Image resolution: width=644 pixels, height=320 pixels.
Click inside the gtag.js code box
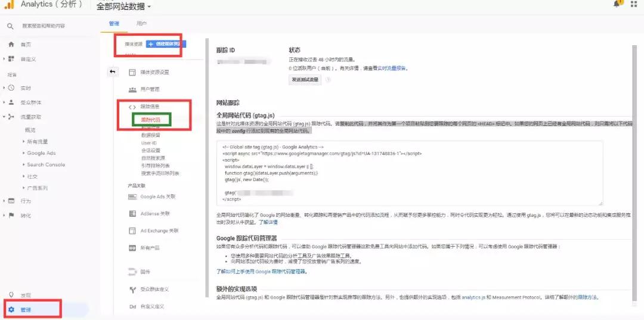coord(410,173)
